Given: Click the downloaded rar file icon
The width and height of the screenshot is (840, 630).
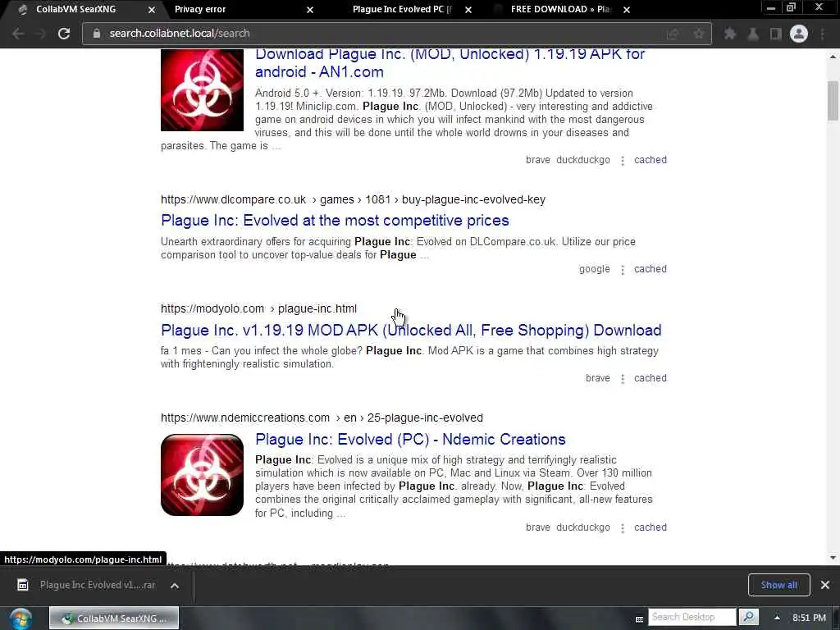Looking at the screenshot, I should pyautogui.click(x=22, y=584).
